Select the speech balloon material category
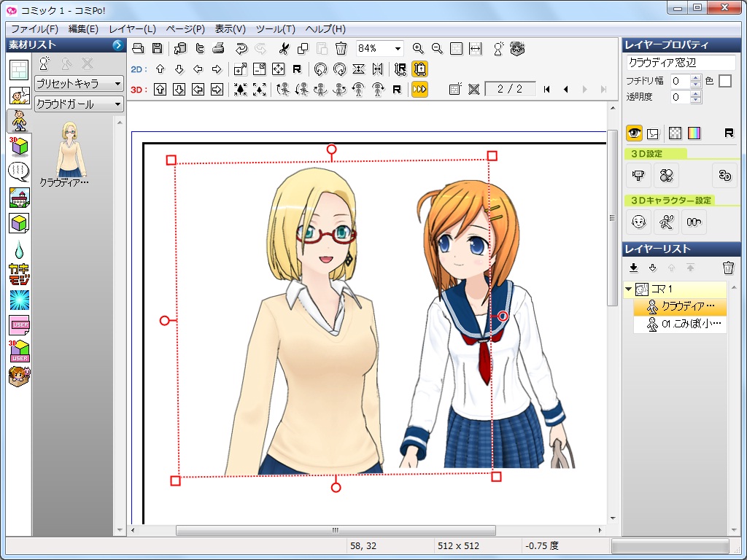 coord(19,172)
